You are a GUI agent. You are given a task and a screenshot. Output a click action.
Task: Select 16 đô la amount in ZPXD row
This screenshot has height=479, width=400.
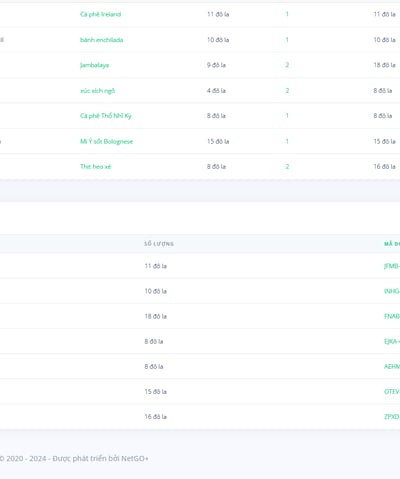155,417
